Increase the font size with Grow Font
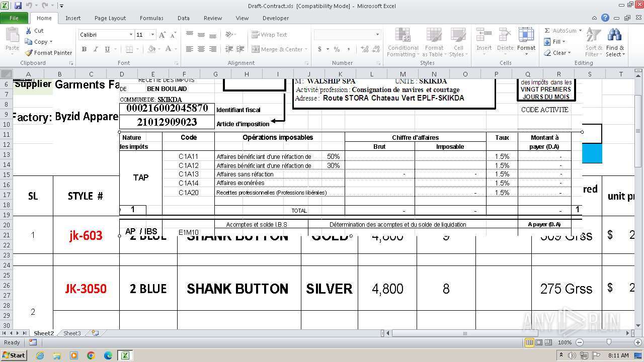Image resolution: width=644 pixels, height=362 pixels. pos(162,35)
